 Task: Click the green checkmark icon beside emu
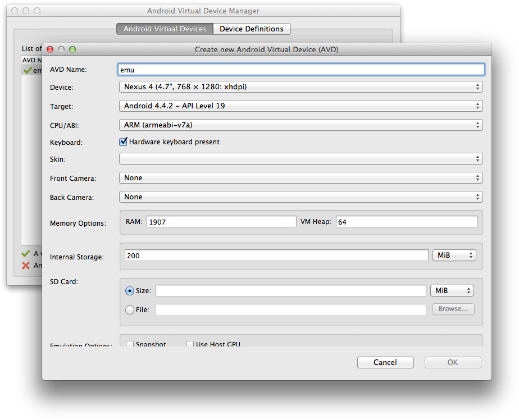tap(28, 70)
